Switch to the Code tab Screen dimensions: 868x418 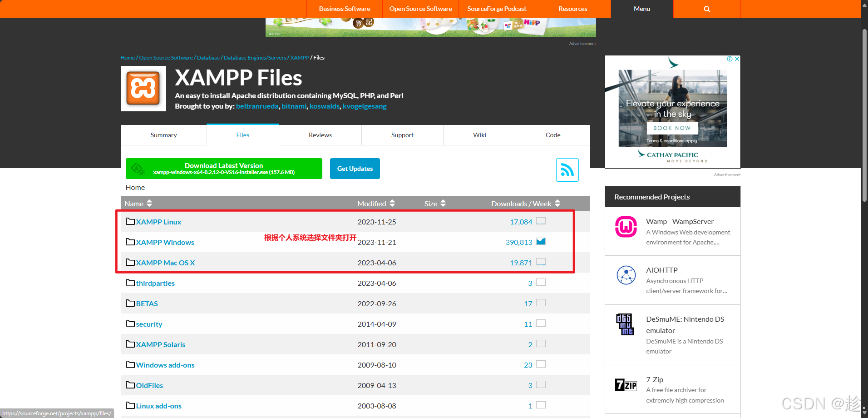point(553,135)
